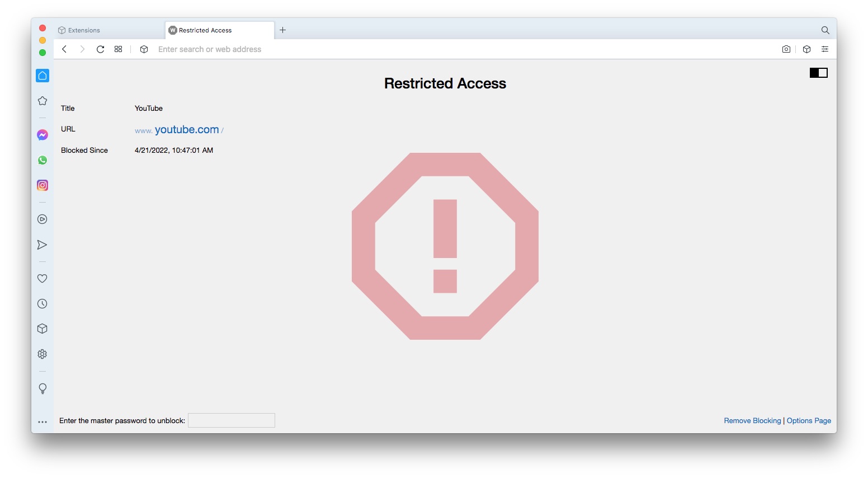The image size is (868, 478).
Task: Switch to the Extensions tab
Action: [x=109, y=30]
